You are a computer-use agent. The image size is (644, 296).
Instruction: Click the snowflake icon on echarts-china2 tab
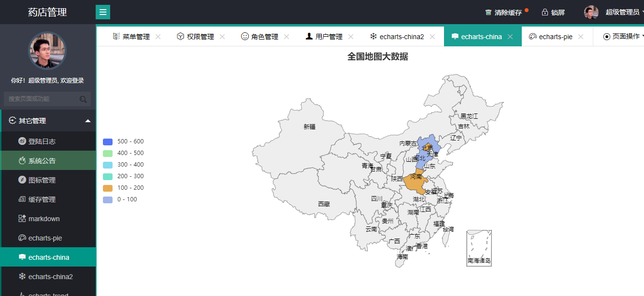pyautogui.click(x=373, y=37)
